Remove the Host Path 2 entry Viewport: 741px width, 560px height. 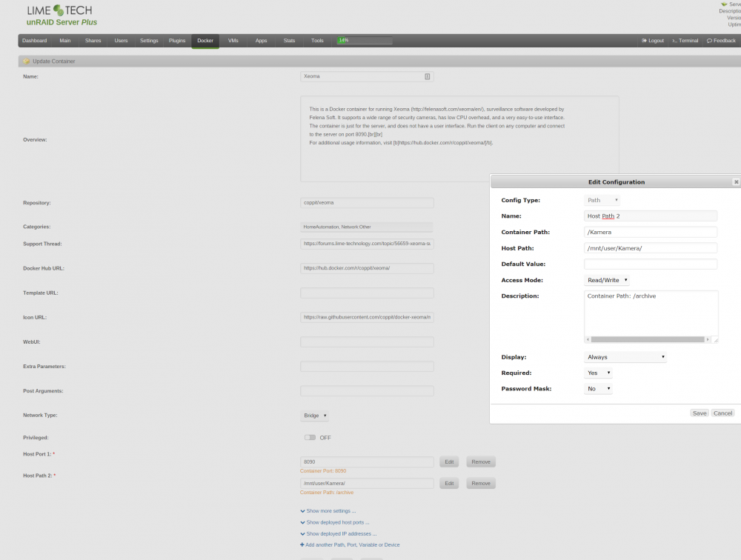(x=481, y=484)
